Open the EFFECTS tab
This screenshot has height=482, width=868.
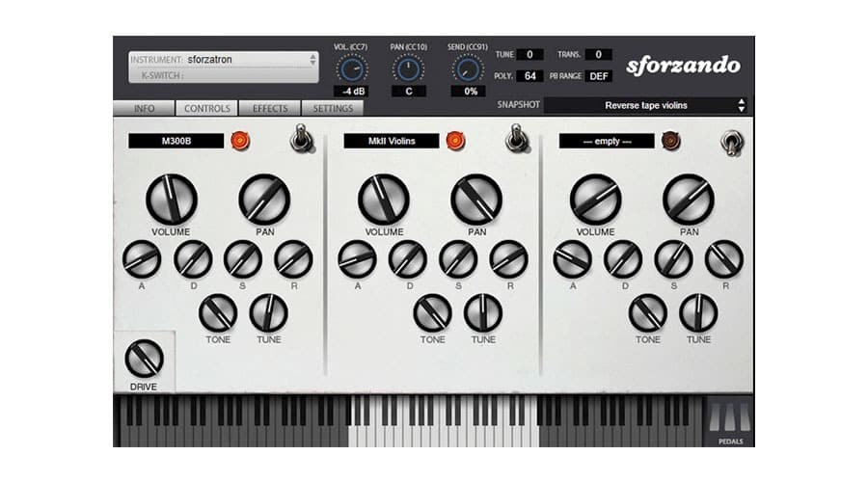pyautogui.click(x=270, y=109)
